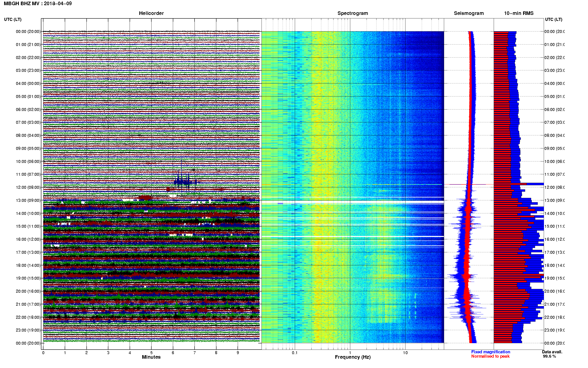
Task: Click tick label "9" on the Minutes axis
Action: coord(238,353)
